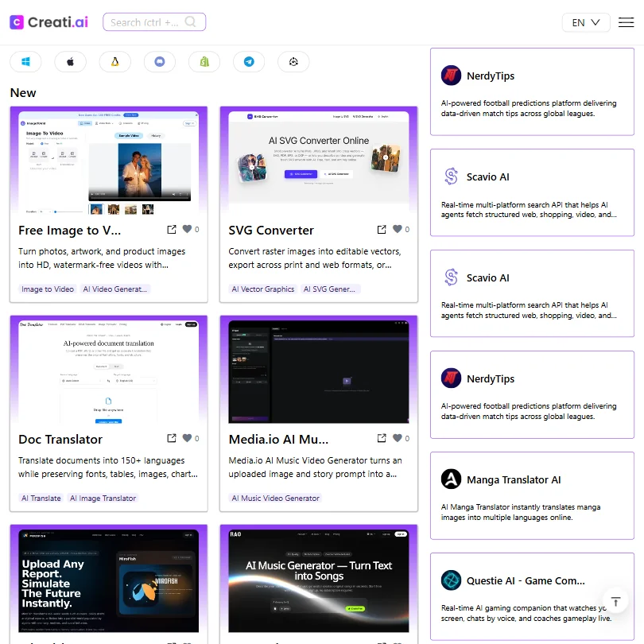Focus the search input field
Image resolution: width=644 pixels, height=644 pixels.
click(x=154, y=22)
